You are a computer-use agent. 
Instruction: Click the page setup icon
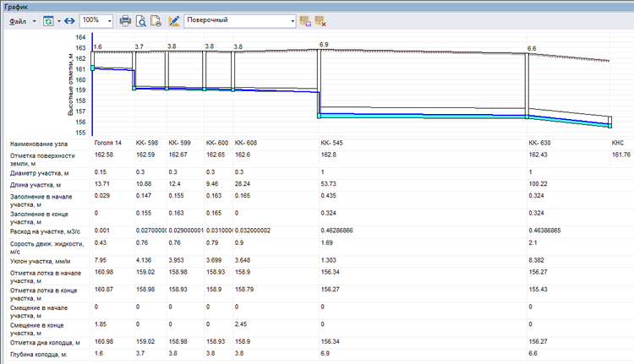pos(156,19)
